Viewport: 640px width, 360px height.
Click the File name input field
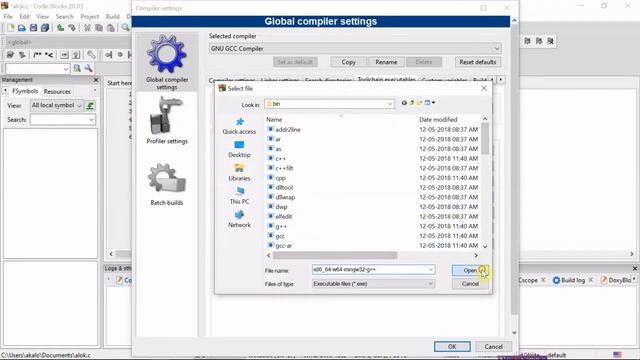click(370, 270)
